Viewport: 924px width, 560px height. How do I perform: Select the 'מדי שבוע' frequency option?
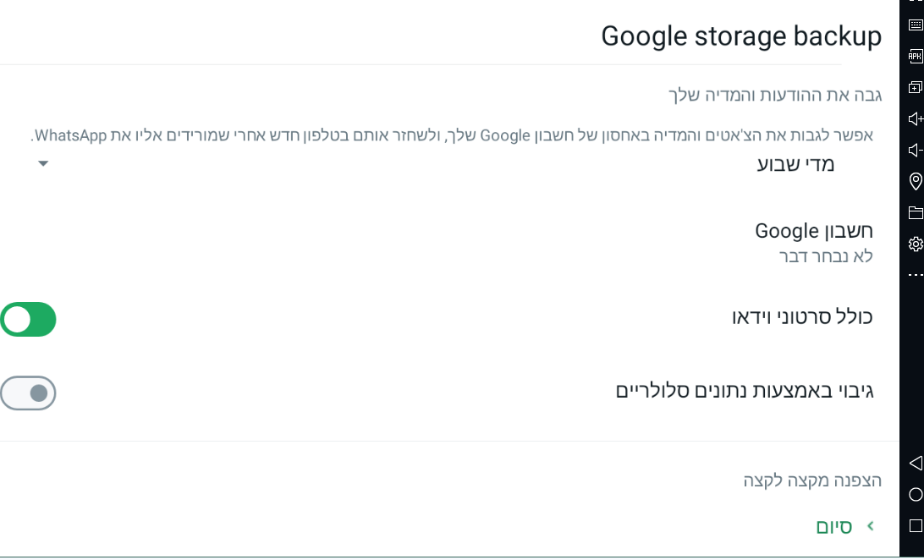[795, 164]
